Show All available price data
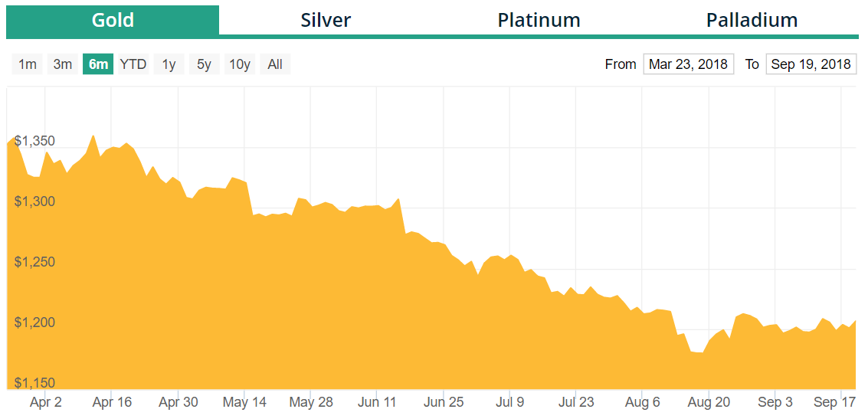868x419 pixels. [x=275, y=64]
